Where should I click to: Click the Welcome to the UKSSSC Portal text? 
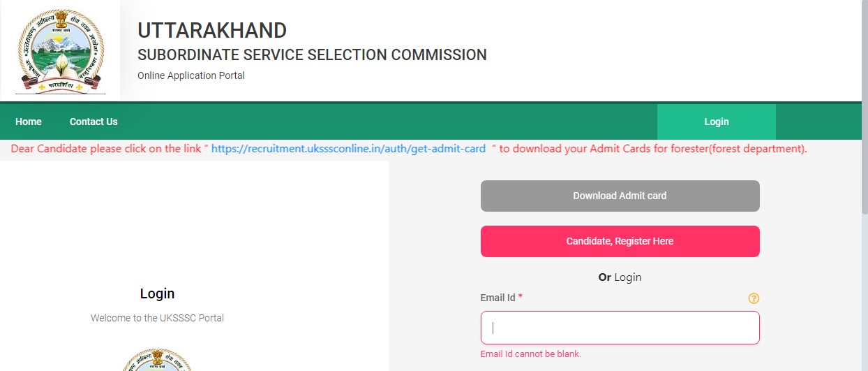(157, 318)
